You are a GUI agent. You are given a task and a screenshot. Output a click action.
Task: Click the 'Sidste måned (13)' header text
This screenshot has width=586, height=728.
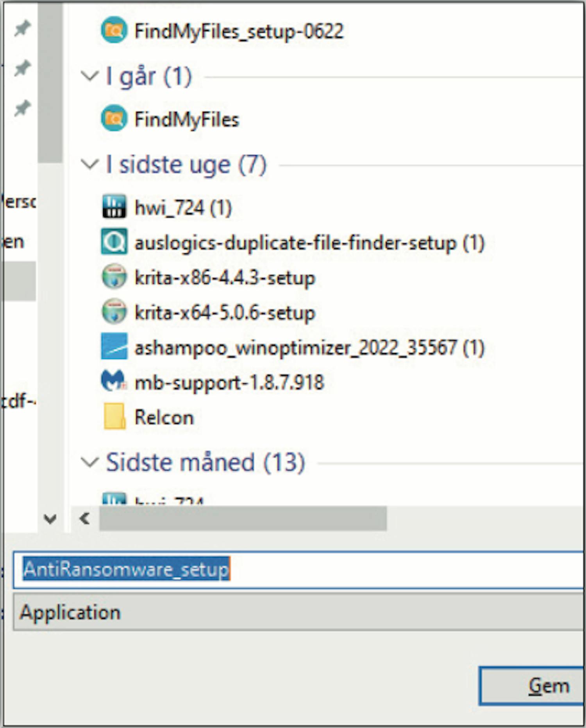click(x=205, y=463)
